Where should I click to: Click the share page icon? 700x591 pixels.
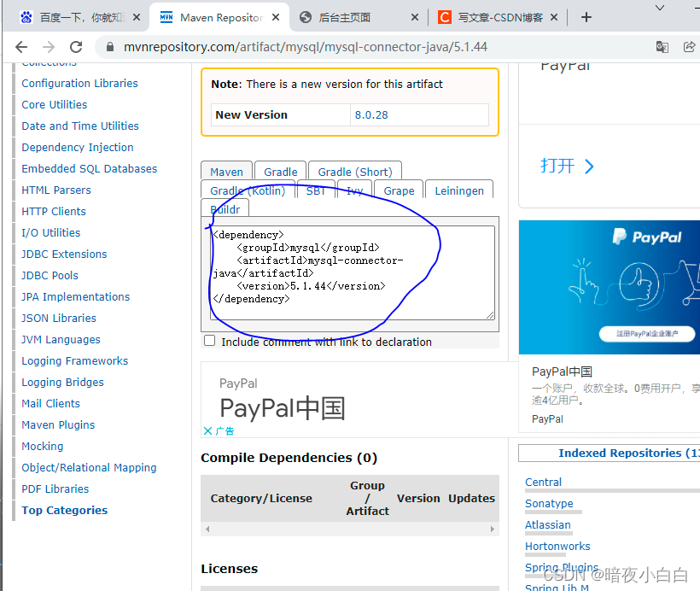coord(689,47)
